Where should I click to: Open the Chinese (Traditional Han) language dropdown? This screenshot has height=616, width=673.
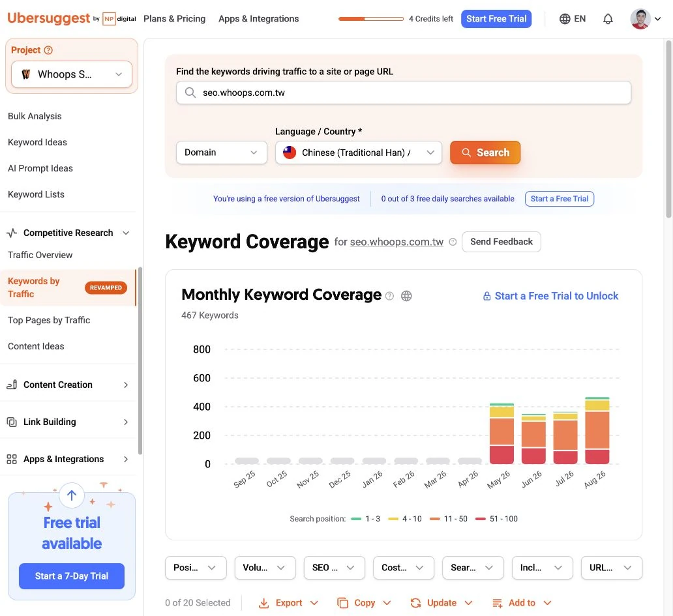pos(359,153)
